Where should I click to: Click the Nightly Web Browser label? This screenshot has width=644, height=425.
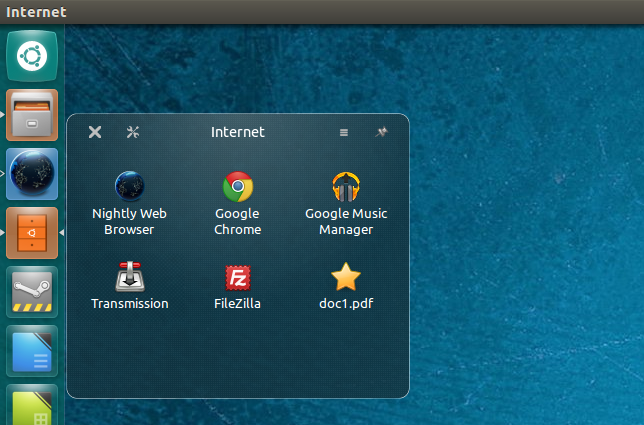click(129, 221)
